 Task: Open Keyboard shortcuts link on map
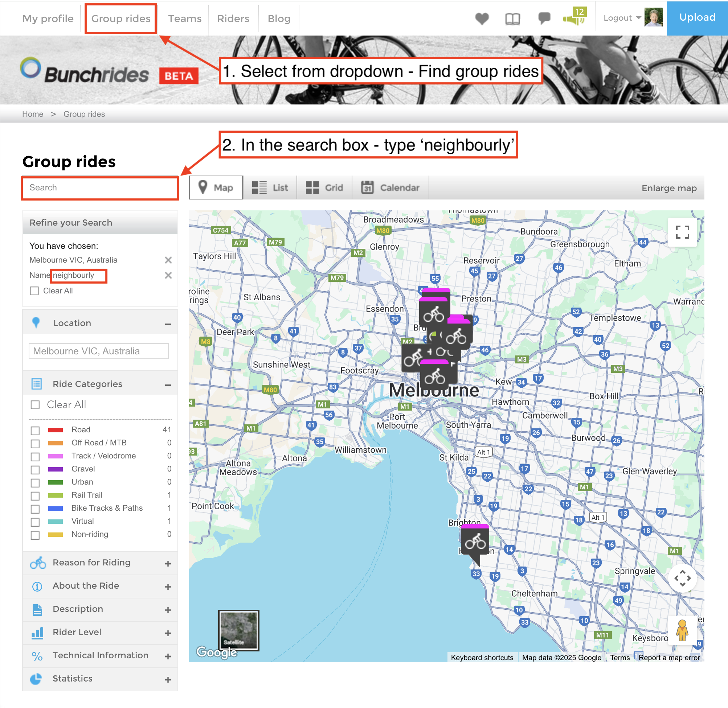pos(482,658)
